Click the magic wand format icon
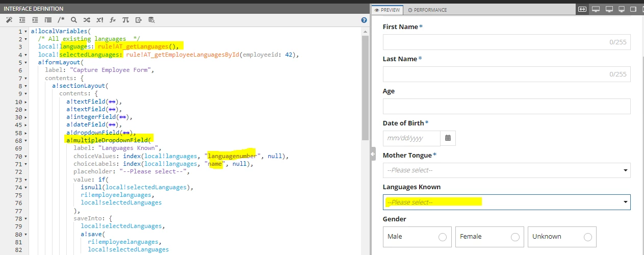644x255 pixels. point(9,20)
